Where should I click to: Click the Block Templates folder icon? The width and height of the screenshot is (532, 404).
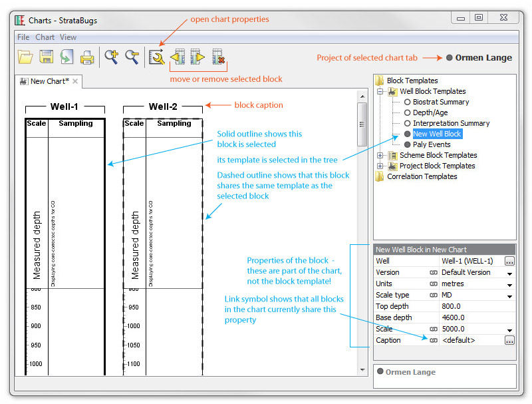(x=379, y=81)
